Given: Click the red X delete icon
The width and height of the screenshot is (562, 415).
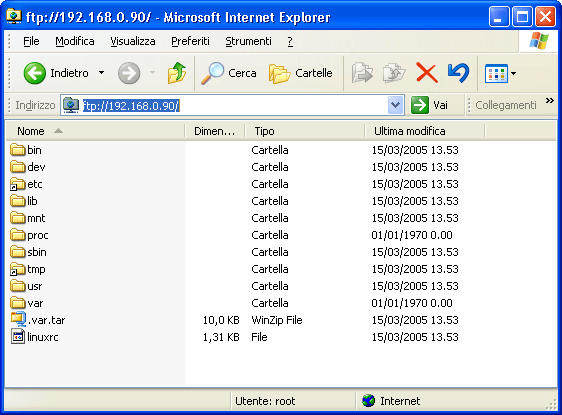Looking at the screenshot, I should point(427,73).
